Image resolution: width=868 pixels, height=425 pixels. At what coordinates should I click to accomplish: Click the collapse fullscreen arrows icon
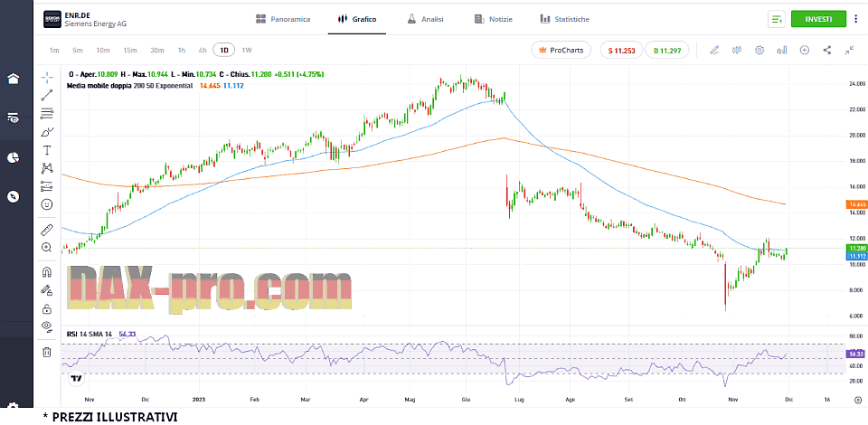click(x=850, y=50)
